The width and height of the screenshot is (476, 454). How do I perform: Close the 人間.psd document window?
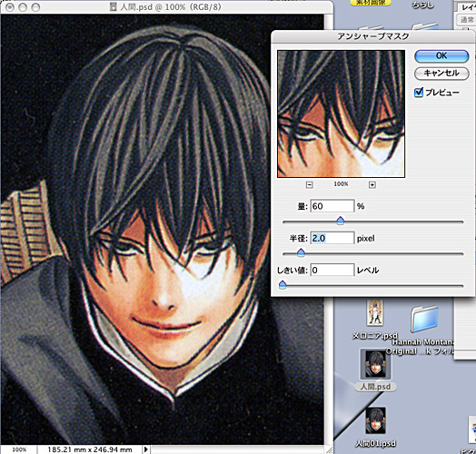pos(9,7)
